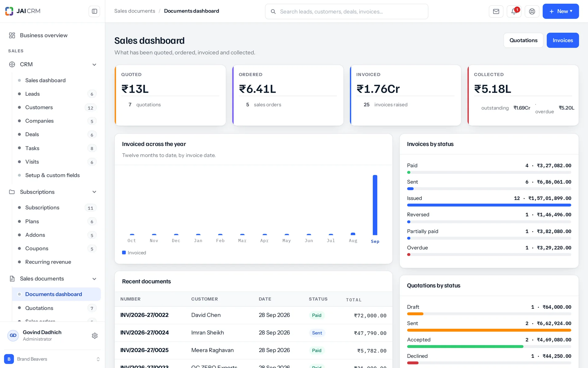Screen dimensions: 588x368
Task: Click the Sales documents file icon
Action: coord(12,279)
